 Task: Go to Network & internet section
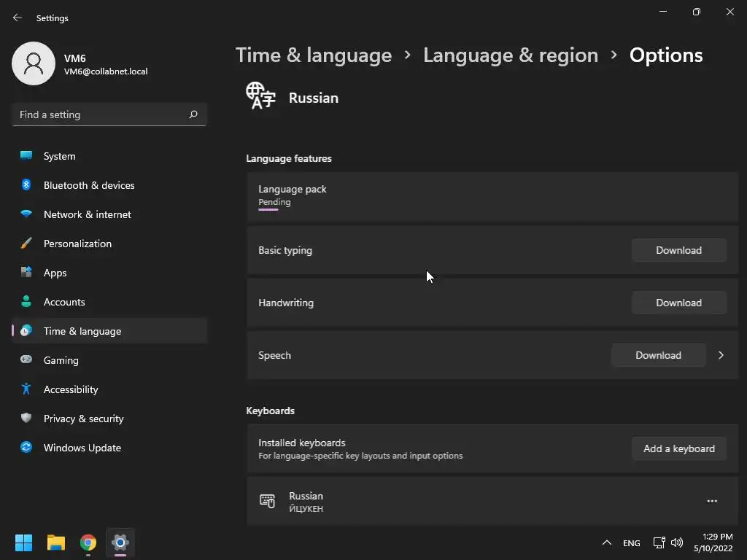88,214
